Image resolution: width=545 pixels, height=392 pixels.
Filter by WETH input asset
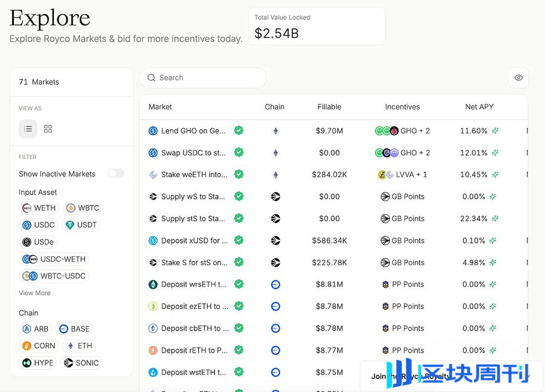tap(39, 208)
